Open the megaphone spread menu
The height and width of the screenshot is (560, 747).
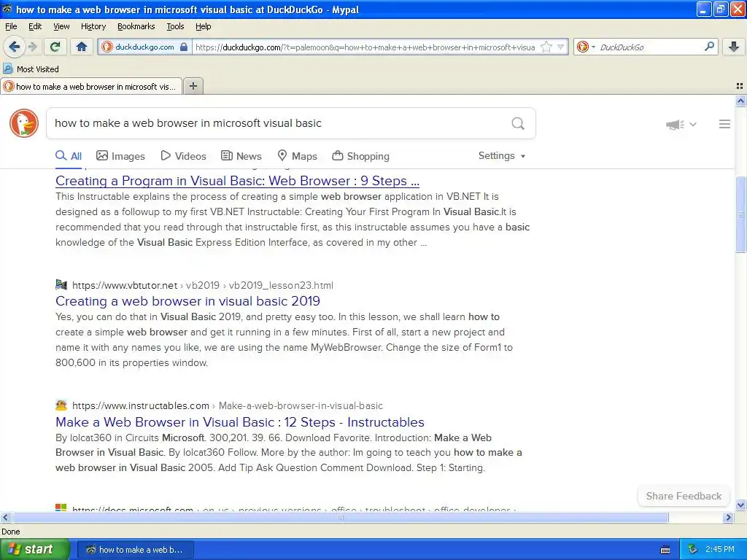click(675, 124)
